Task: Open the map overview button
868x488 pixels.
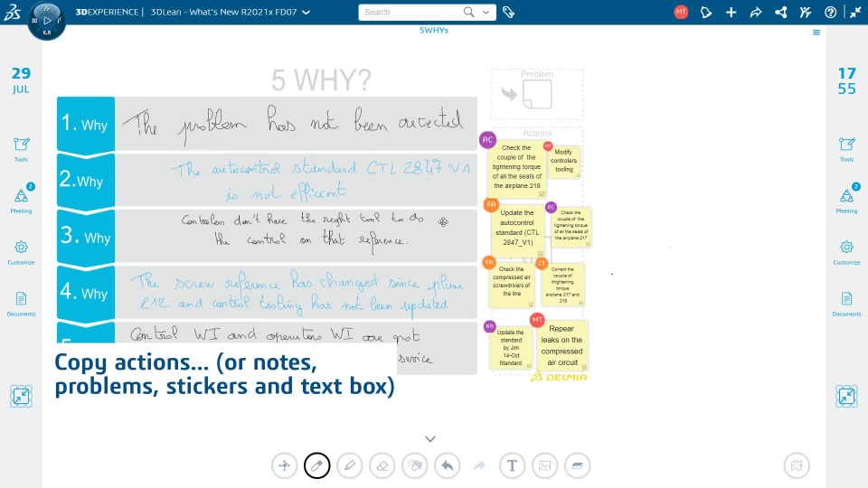Action: [x=797, y=466]
